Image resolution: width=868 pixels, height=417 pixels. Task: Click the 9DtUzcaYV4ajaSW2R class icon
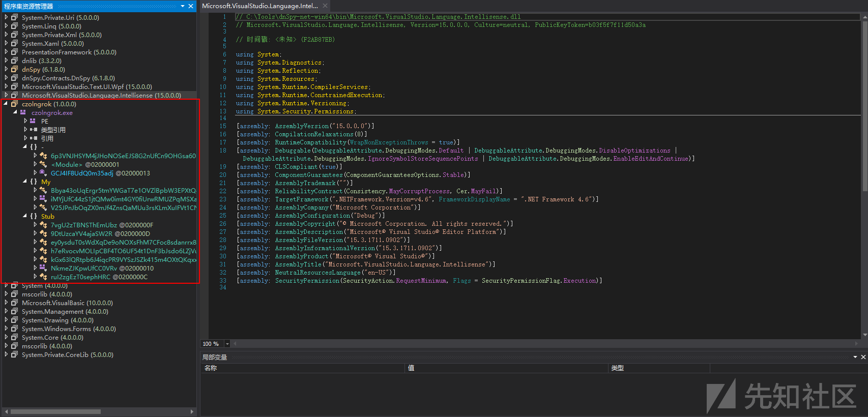click(43, 233)
